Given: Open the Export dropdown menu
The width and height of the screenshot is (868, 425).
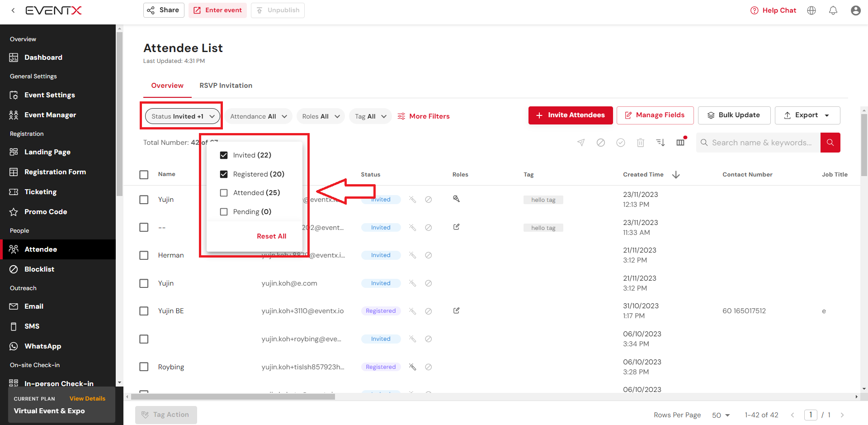Looking at the screenshot, I should click(x=807, y=115).
